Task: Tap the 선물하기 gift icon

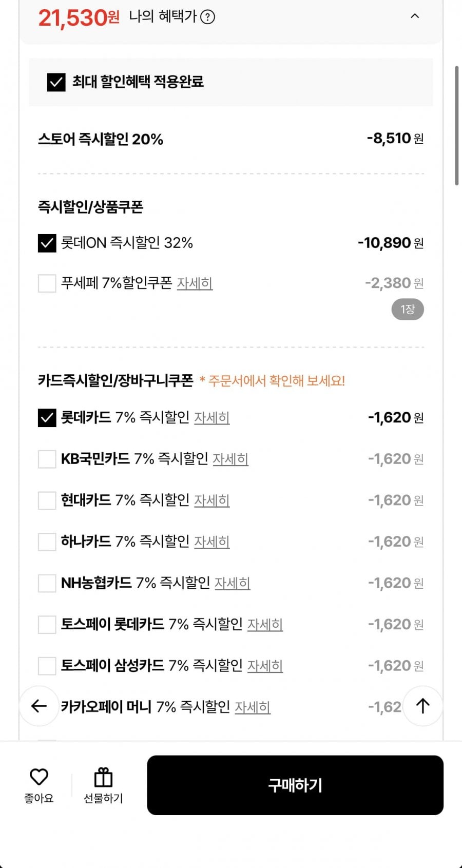Action: 103,778
